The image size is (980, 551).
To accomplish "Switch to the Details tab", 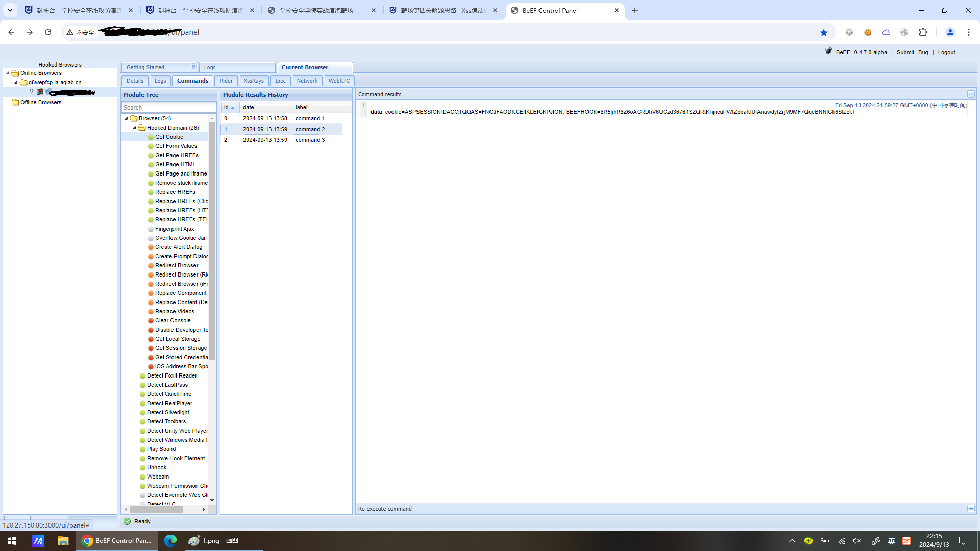I will 135,81.
